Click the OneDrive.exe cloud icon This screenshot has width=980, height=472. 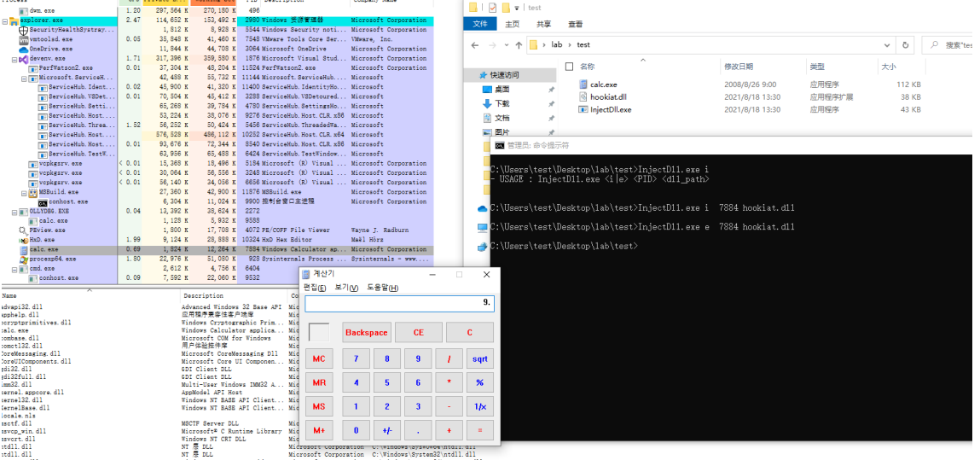point(24,49)
